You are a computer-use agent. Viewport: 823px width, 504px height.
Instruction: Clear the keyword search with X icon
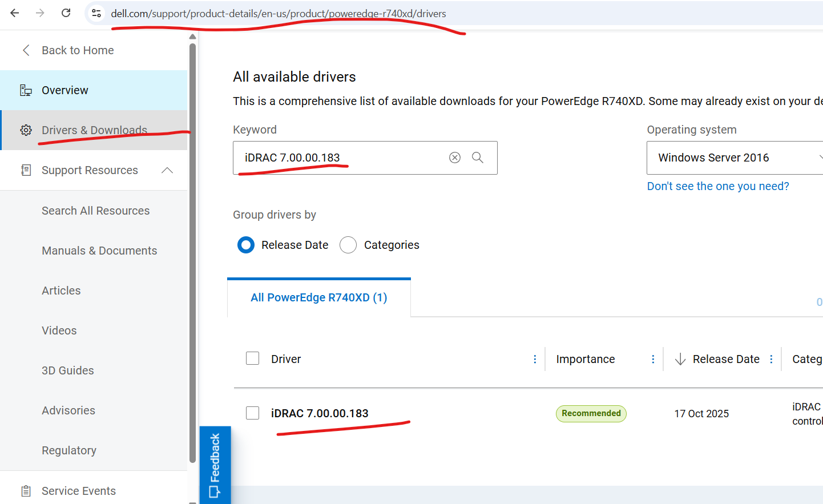coord(454,158)
